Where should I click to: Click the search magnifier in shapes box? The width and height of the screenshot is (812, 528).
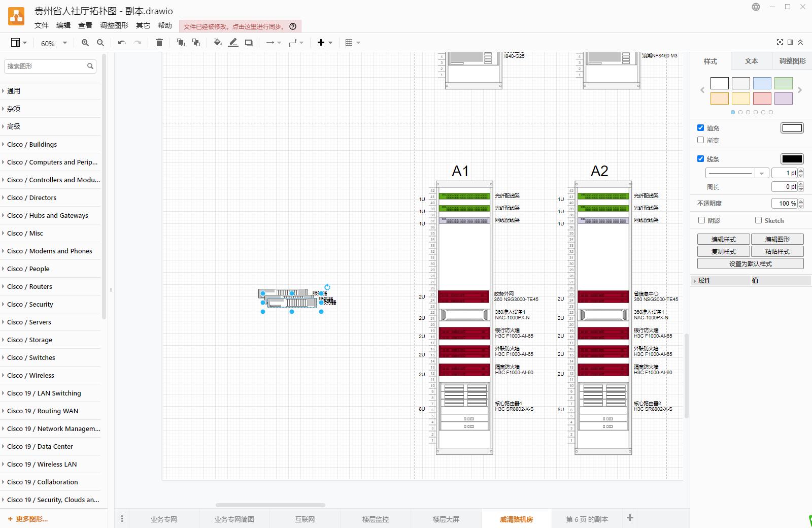[90, 66]
